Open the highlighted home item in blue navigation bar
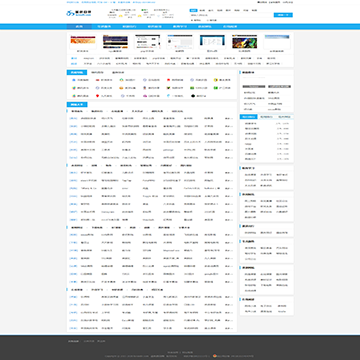This screenshot has width=360, height=360. coord(79,27)
